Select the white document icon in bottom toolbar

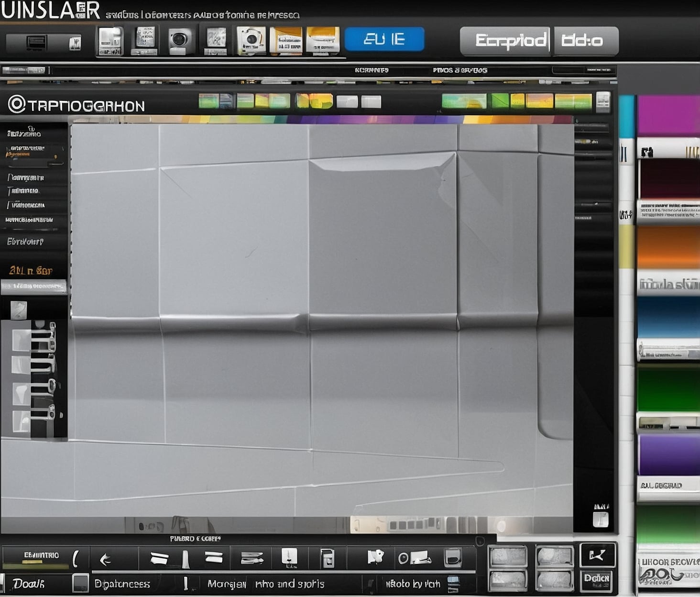[x=289, y=557]
